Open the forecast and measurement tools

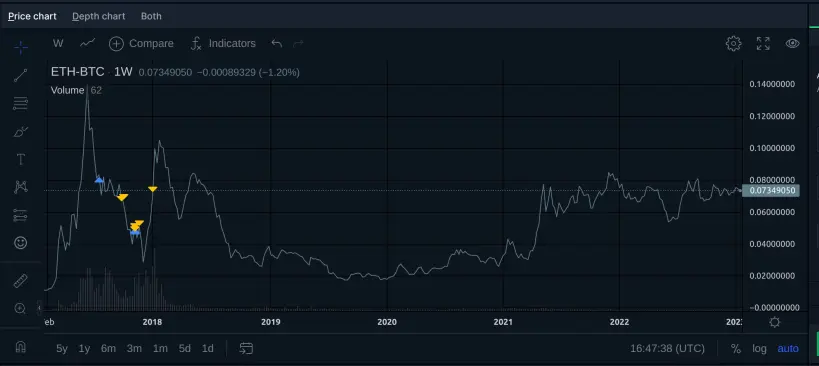pyautogui.click(x=21, y=215)
